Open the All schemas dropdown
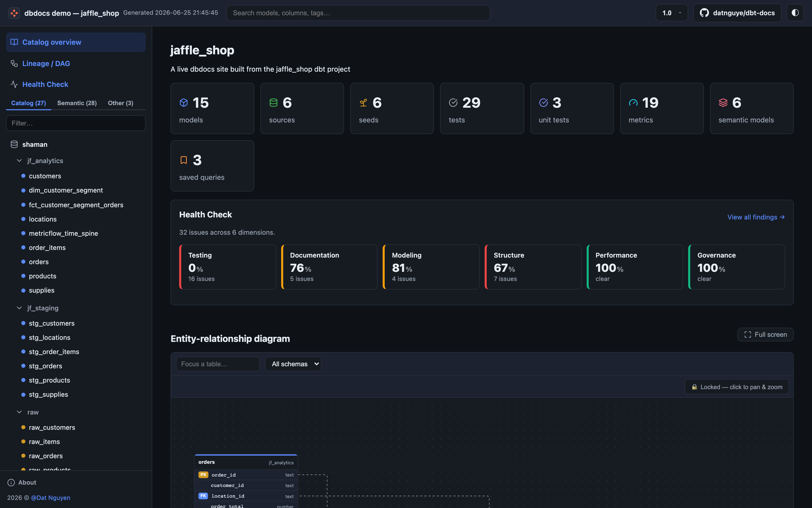Image resolution: width=812 pixels, height=508 pixels. [x=293, y=364]
